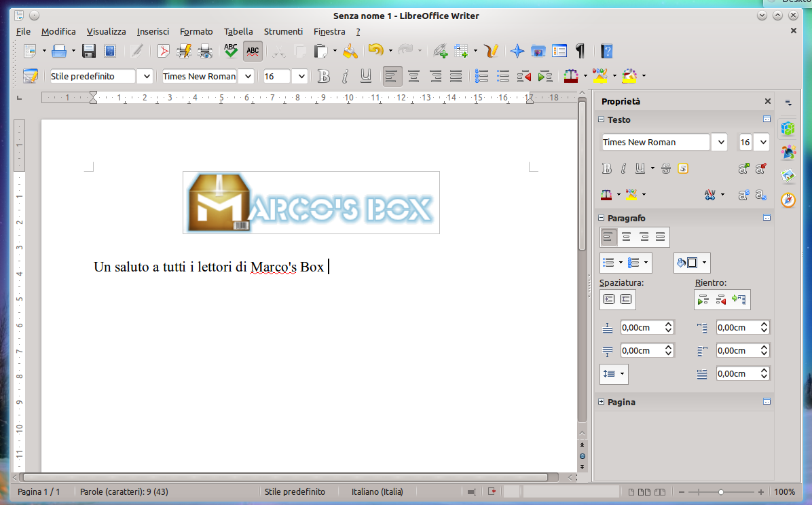Image resolution: width=812 pixels, height=505 pixels.
Task: Toggle automatic spell checking on the toolbar
Action: (x=253, y=51)
